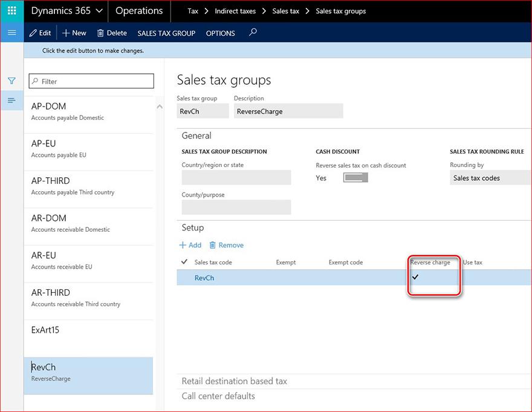Select AP-DOM group in list
This screenshot has width=532, height=412.
[88, 115]
